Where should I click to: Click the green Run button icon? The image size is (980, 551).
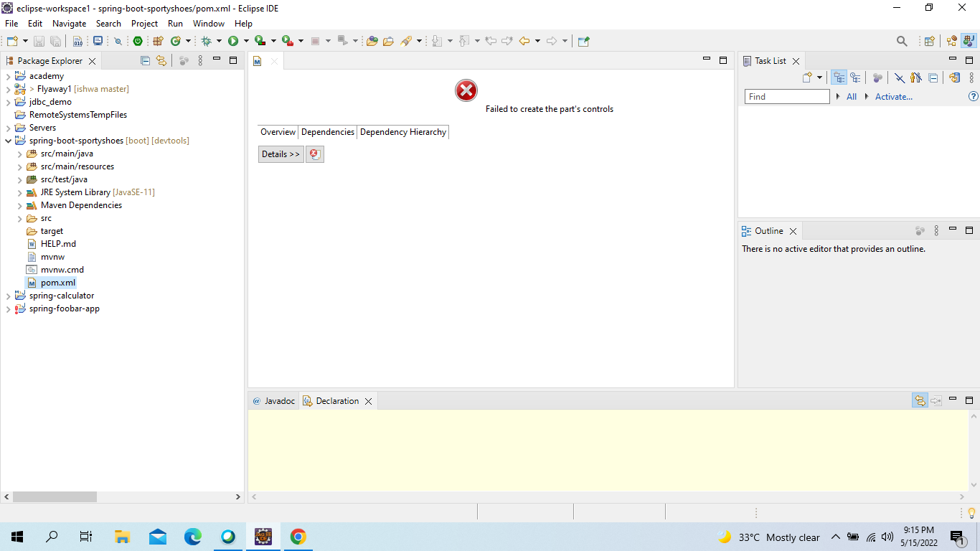(x=233, y=41)
